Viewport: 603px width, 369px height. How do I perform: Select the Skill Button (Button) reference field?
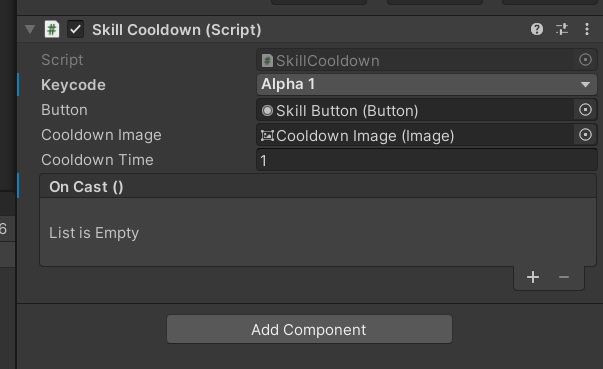415,110
